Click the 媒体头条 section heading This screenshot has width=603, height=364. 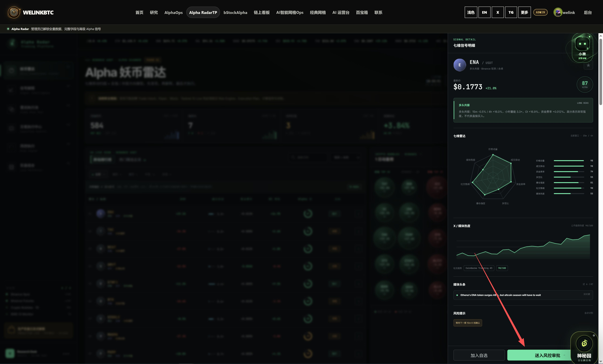(459, 284)
